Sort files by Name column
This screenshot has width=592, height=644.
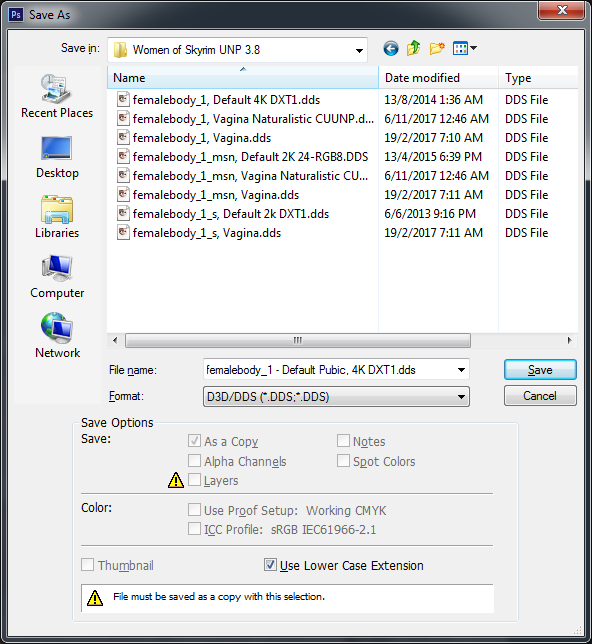(x=243, y=78)
